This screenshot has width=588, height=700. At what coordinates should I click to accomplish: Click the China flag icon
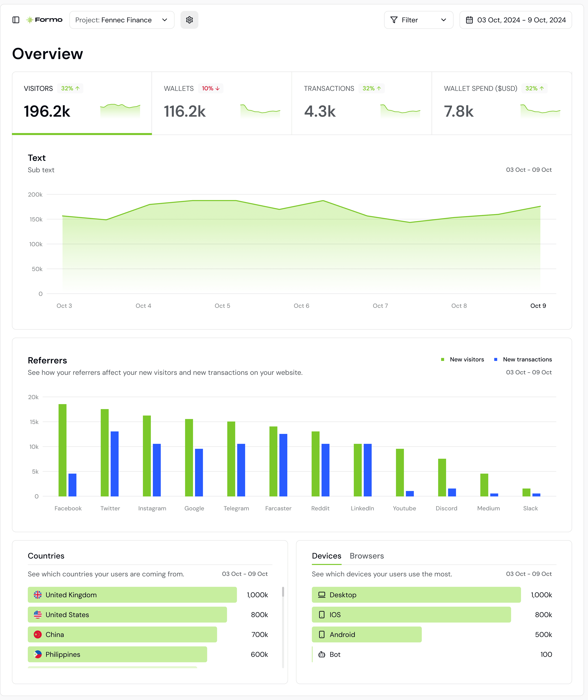pyautogui.click(x=38, y=635)
